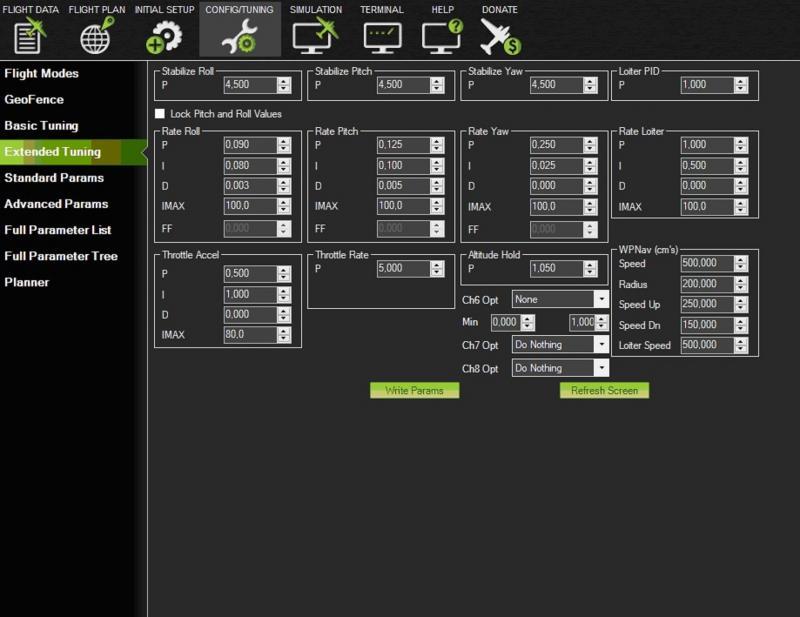Open the Help monitor icon
Screen dimensions: 800x617
442,36
